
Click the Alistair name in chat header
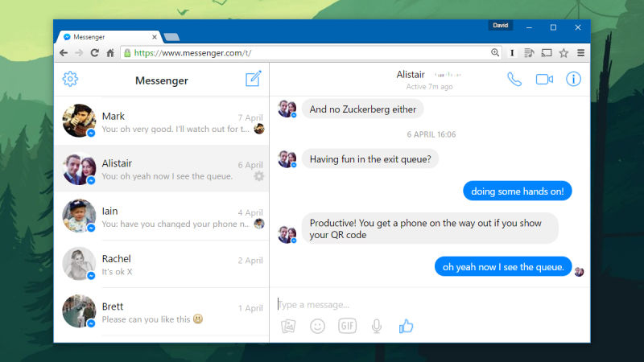(411, 75)
